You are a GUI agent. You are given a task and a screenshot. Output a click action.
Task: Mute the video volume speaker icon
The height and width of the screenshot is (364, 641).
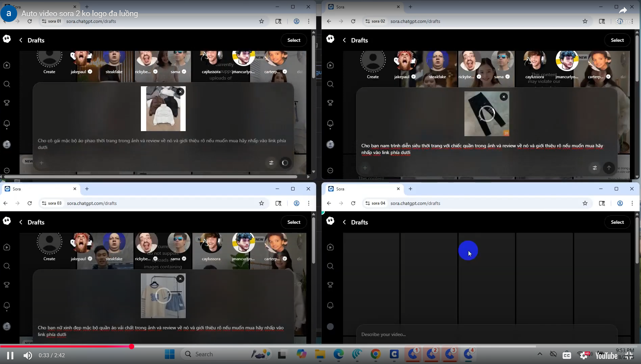click(28, 355)
